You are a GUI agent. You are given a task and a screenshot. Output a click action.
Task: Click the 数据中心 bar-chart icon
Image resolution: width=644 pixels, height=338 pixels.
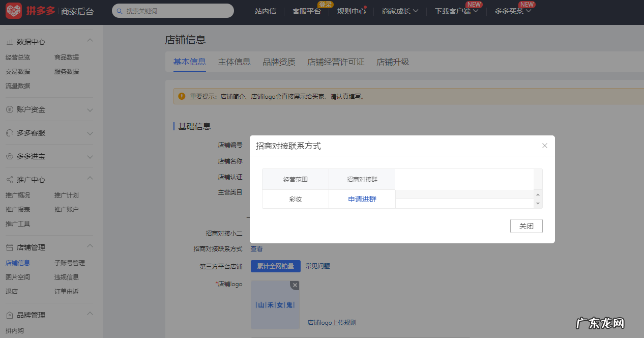pyautogui.click(x=9, y=41)
